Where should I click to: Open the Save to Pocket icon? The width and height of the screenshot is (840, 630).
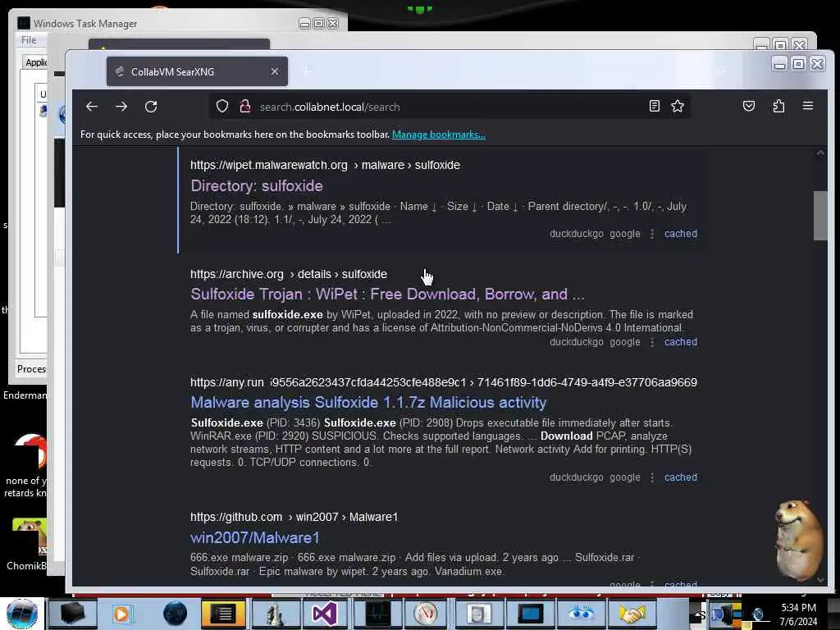point(749,106)
